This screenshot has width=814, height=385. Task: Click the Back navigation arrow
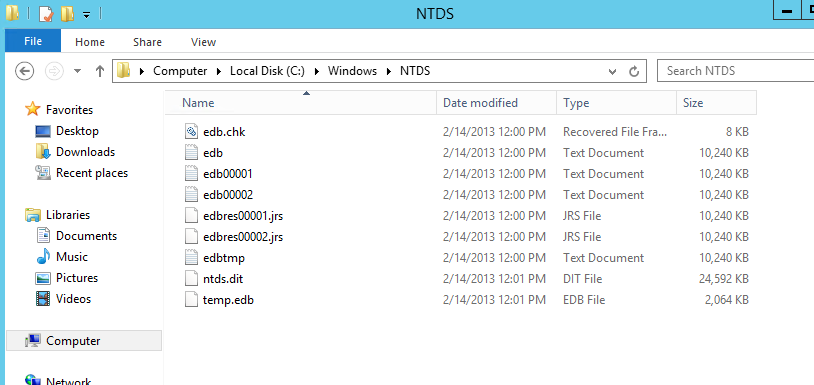tap(24, 71)
